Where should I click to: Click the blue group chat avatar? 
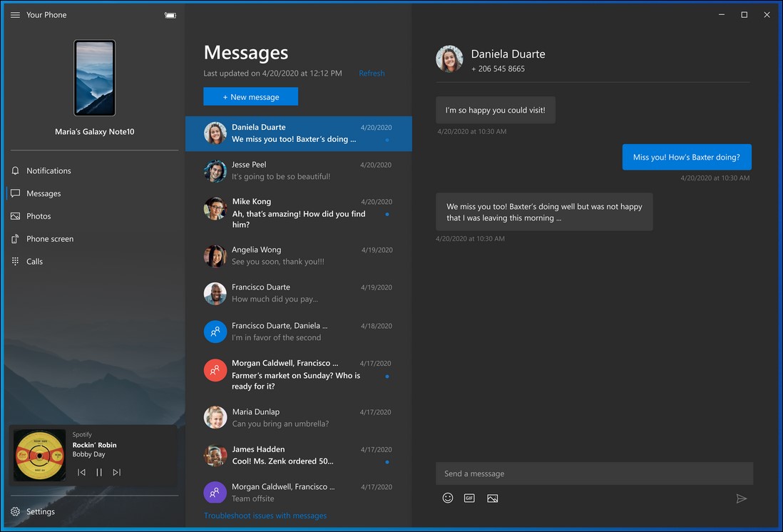click(215, 332)
